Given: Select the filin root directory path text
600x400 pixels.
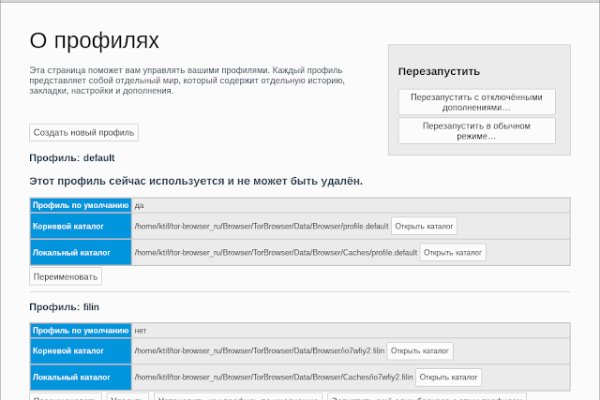Looking at the screenshot, I should [x=258, y=352].
